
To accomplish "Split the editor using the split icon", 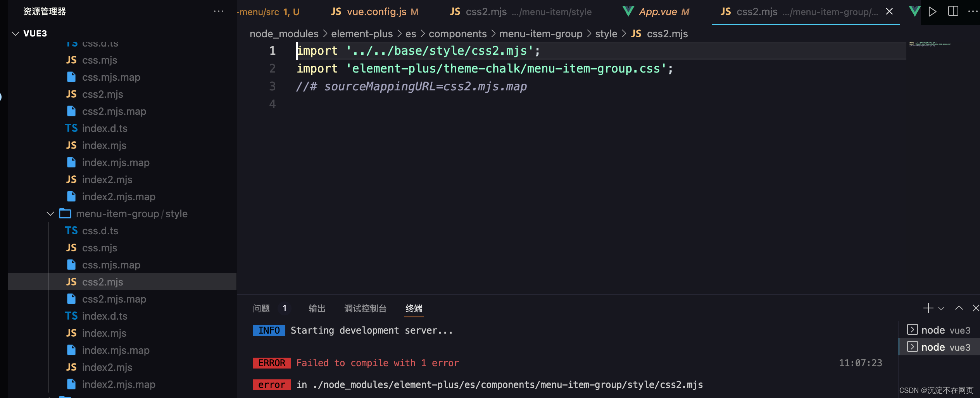I will tap(953, 11).
